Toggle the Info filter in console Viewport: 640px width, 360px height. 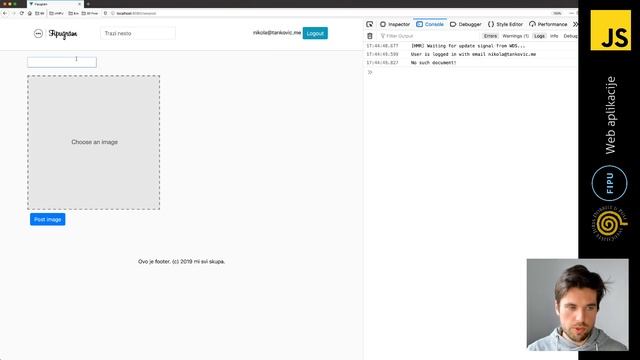554,36
